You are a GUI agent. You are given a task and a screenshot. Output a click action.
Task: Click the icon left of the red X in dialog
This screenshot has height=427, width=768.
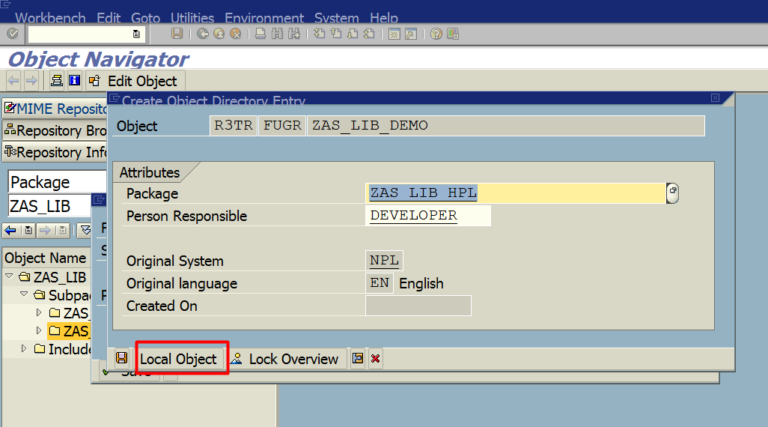[358, 358]
